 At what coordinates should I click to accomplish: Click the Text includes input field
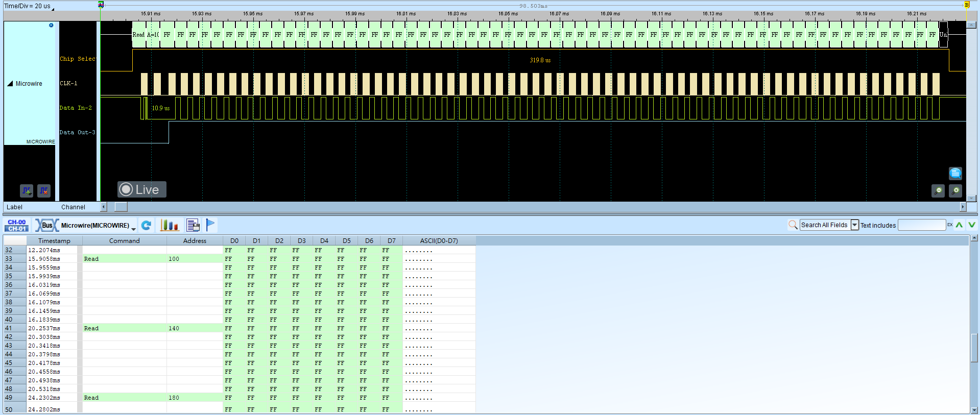(x=922, y=225)
